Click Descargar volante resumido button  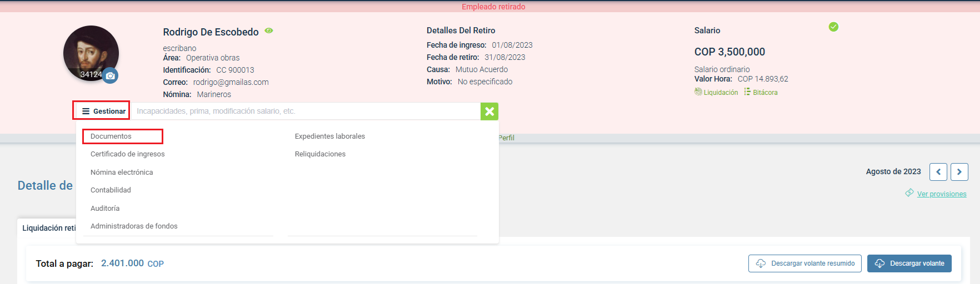(805, 263)
